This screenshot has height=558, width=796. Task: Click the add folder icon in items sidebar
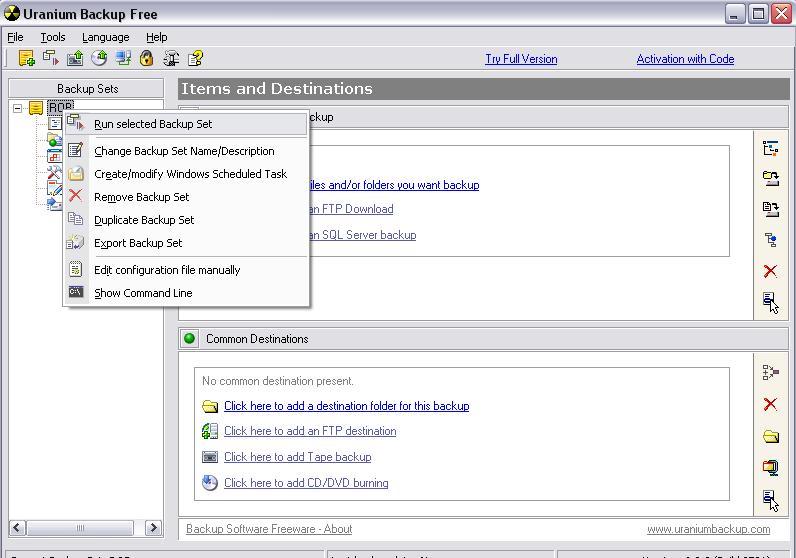tap(771, 178)
